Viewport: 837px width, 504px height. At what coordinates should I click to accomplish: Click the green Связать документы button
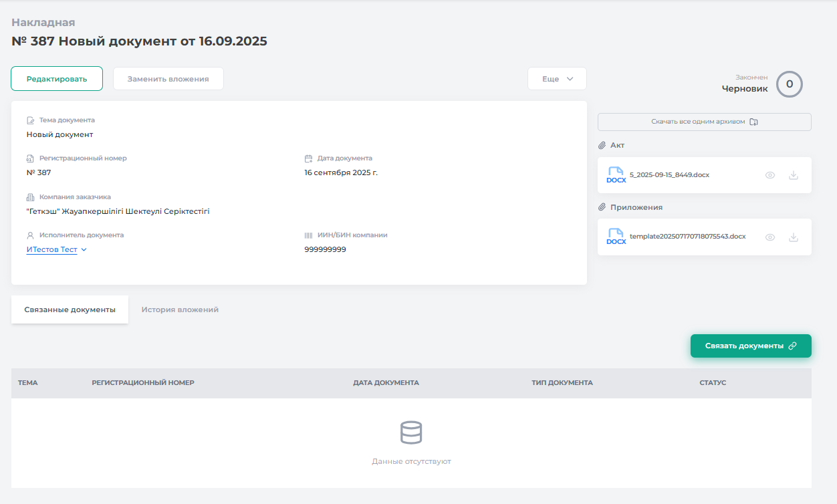pyautogui.click(x=750, y=346)
